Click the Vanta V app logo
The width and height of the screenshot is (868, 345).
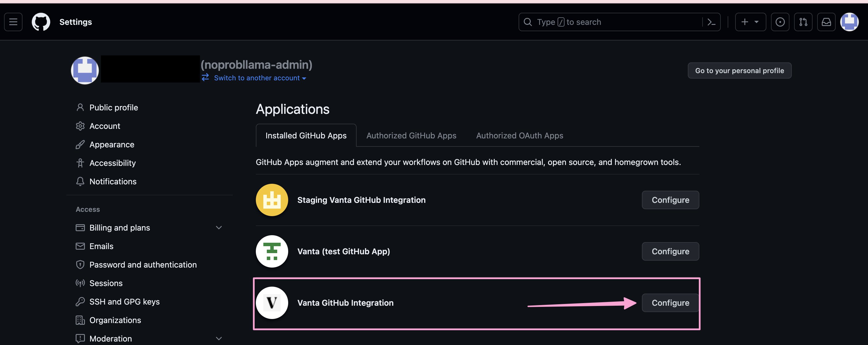click(272, 303)
